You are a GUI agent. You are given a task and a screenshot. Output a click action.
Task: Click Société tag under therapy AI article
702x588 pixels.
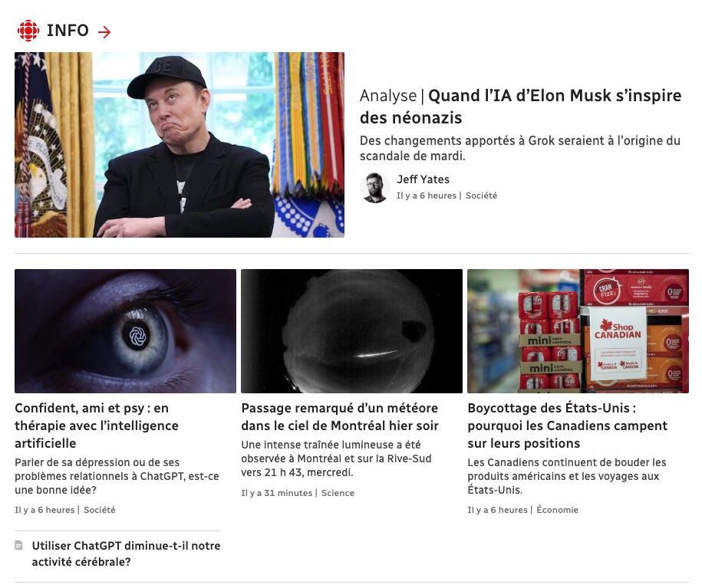[100, 510]
